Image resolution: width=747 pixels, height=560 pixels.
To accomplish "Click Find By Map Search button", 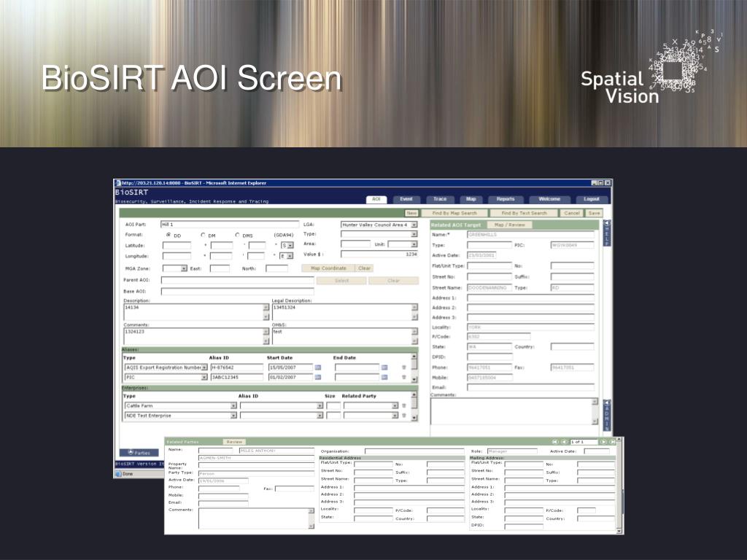I will coord(454,214).
